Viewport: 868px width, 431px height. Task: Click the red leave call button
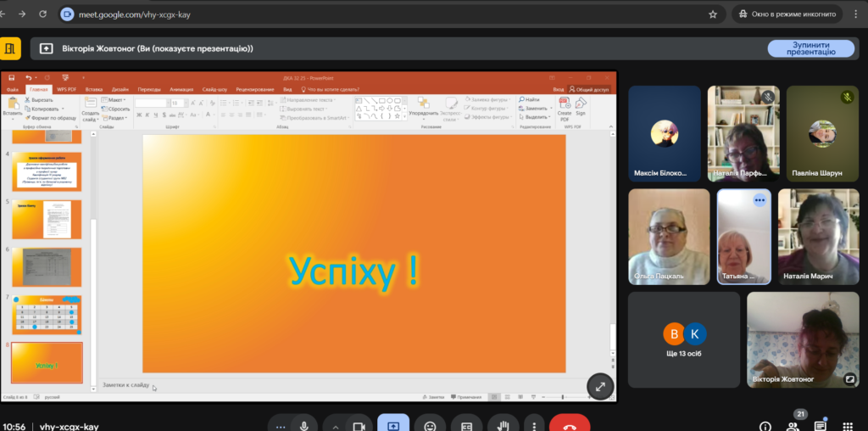[570, 424]
